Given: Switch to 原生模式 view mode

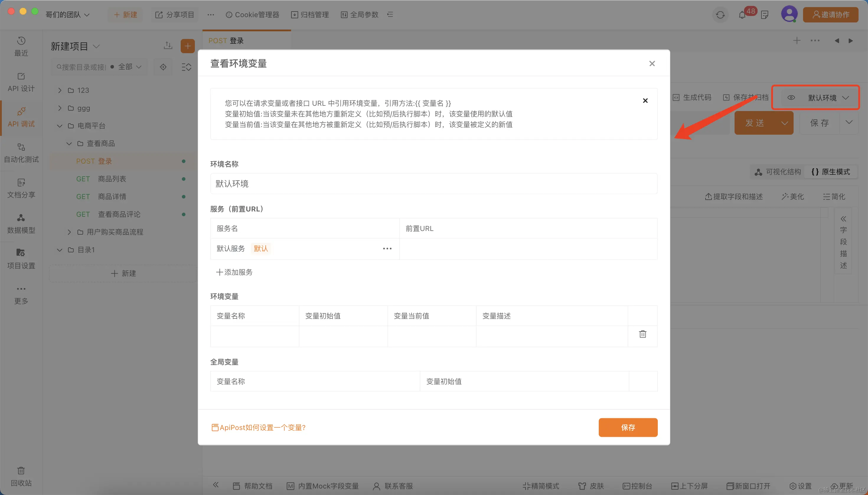Looking at the screenshot, I should click(x=831, y=172).
